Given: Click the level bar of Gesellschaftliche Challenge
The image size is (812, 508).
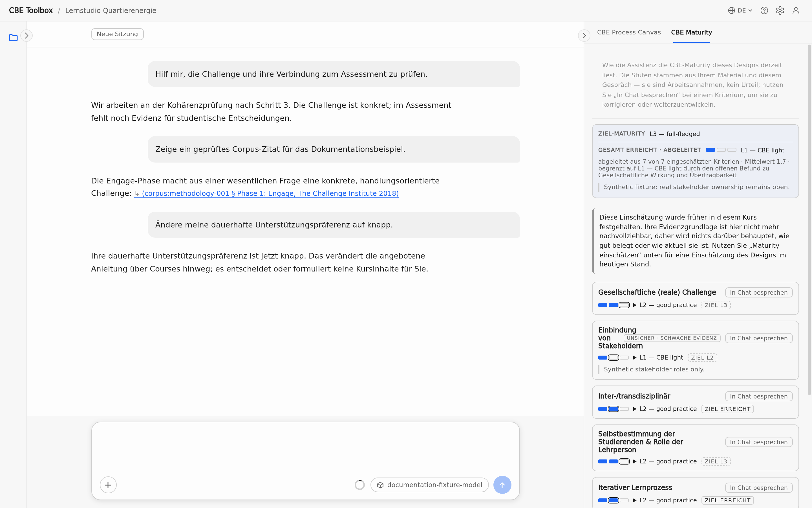Looking at the screenshot, I should [x=614, y=305].
